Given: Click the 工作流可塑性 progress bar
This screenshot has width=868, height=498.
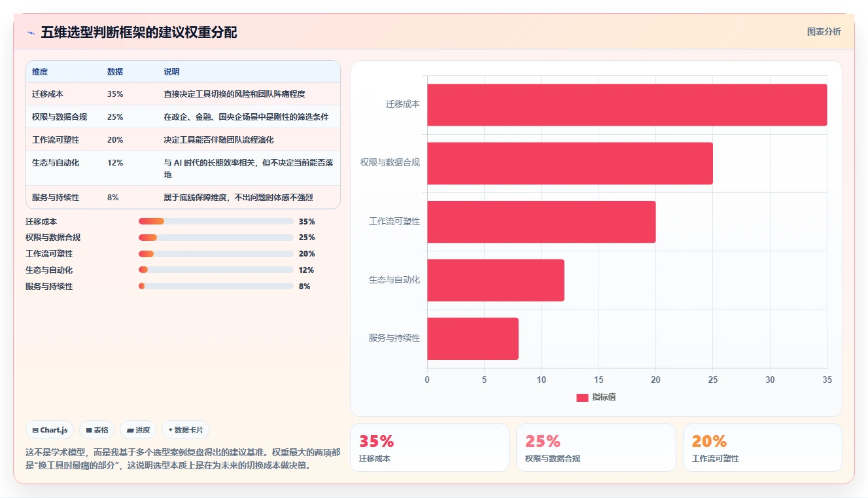Looking at the screenshot, I should coord(216,254).
